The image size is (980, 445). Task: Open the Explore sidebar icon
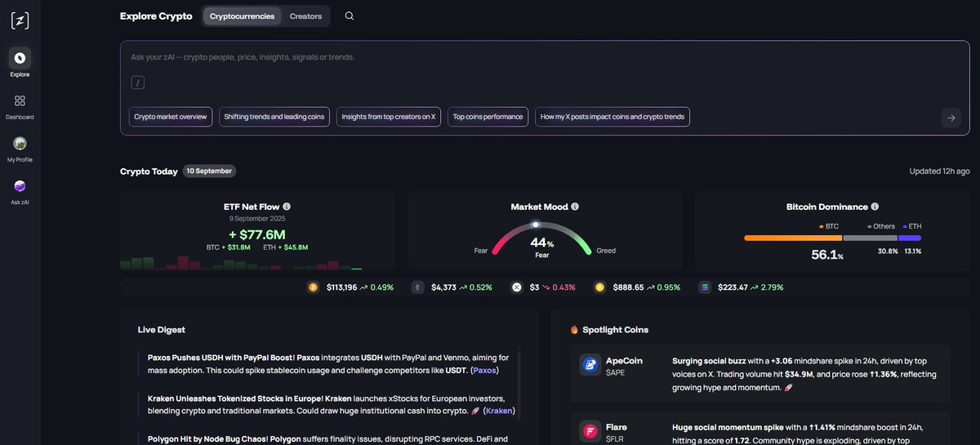pos(20,58)
